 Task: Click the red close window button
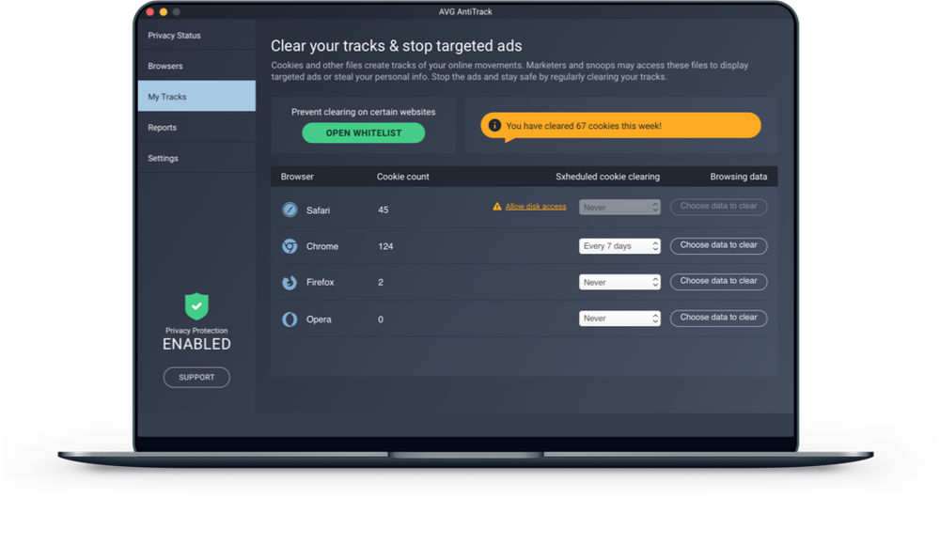coord(149,11)
